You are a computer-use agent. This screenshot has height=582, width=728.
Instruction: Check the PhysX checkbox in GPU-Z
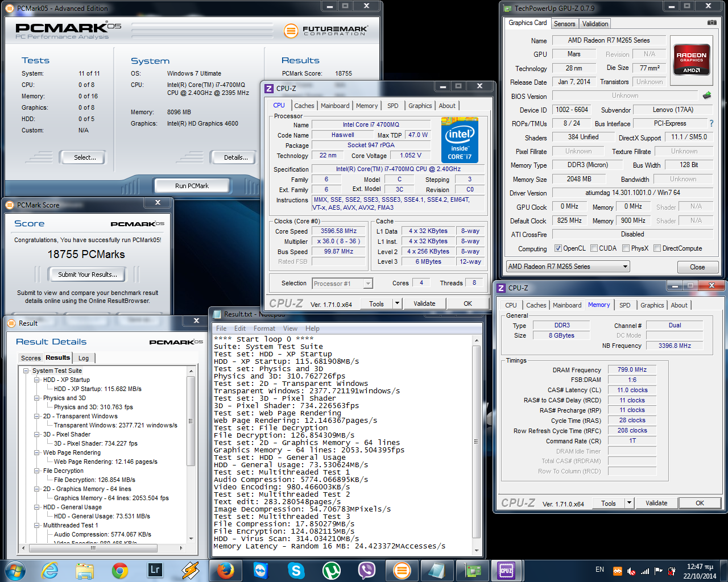(x=626, y=248)
